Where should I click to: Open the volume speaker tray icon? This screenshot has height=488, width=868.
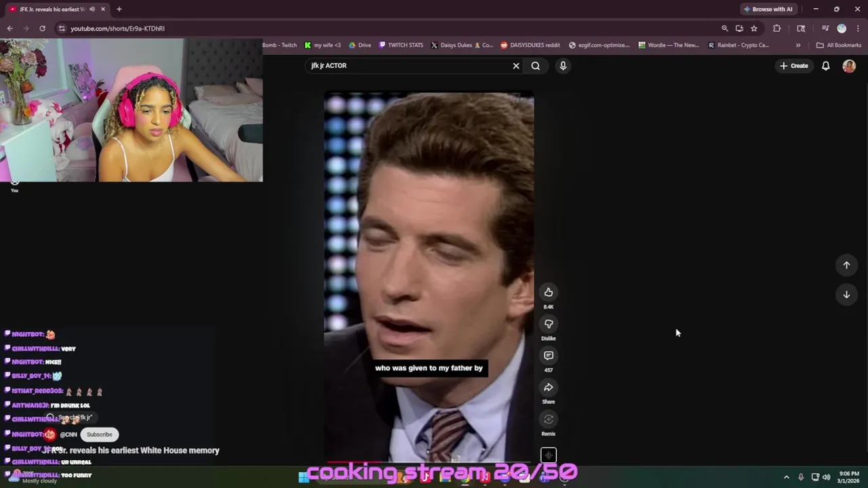[826, 477]
